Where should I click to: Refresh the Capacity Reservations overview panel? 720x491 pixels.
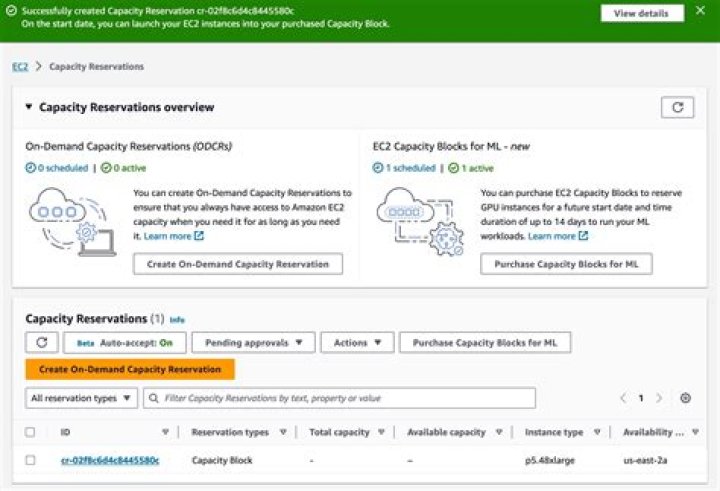coord(678,107)
